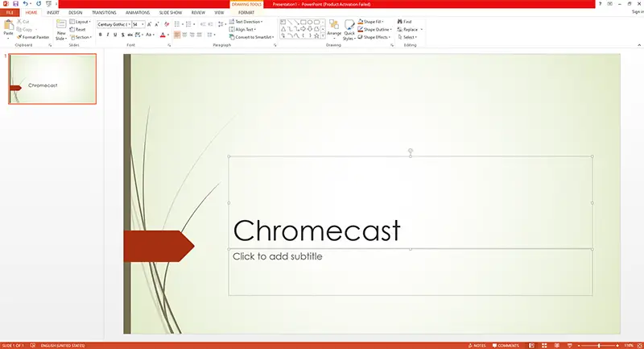Click the font color red A icon

163,35
